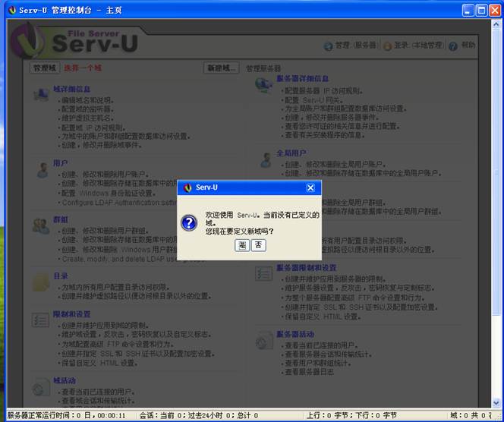Click bullet '配置 Serv-U 网关。'

pos(314,100)
